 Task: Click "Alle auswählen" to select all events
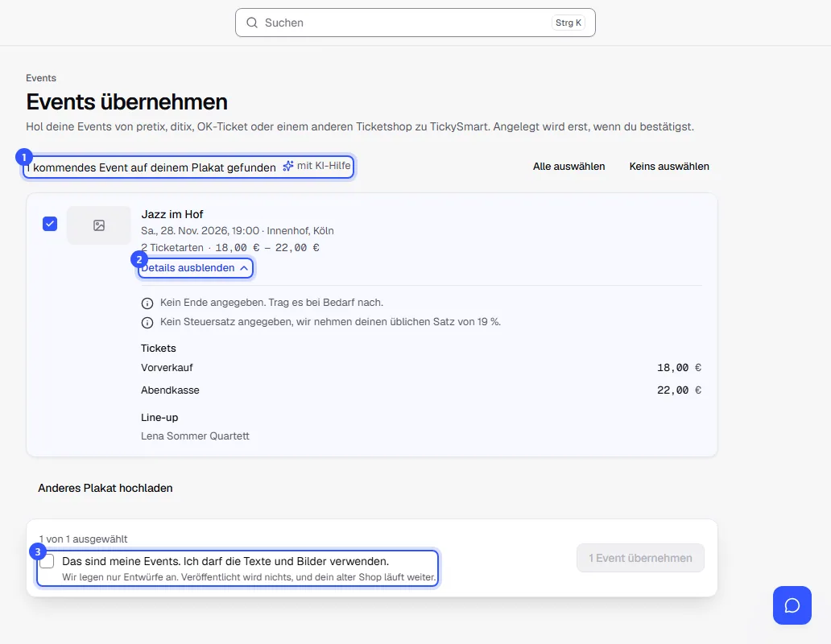click(x=568, y=167)
